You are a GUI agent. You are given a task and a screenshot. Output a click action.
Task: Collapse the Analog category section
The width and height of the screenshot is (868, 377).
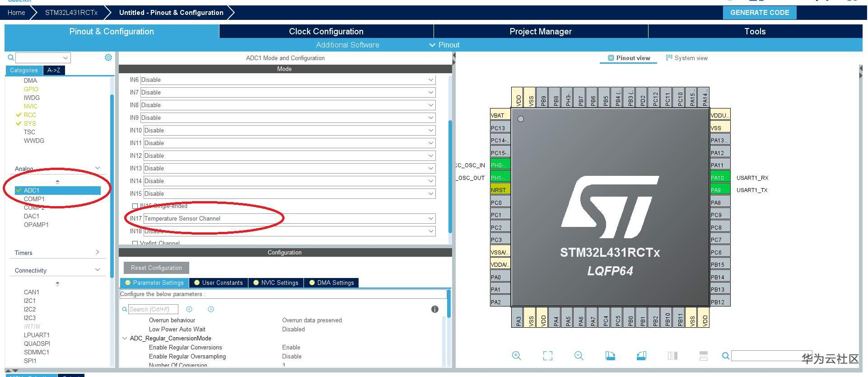(x=98, y=168)
